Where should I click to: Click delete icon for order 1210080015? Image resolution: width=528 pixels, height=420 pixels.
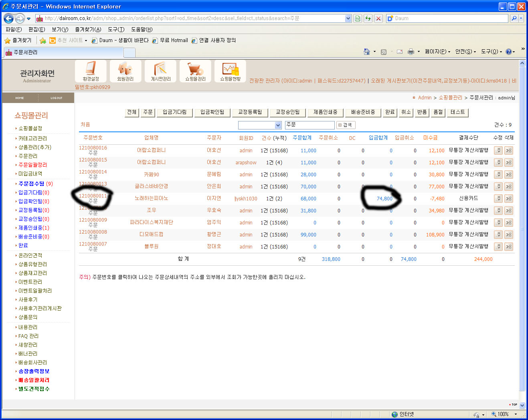(x=508, y=163)
